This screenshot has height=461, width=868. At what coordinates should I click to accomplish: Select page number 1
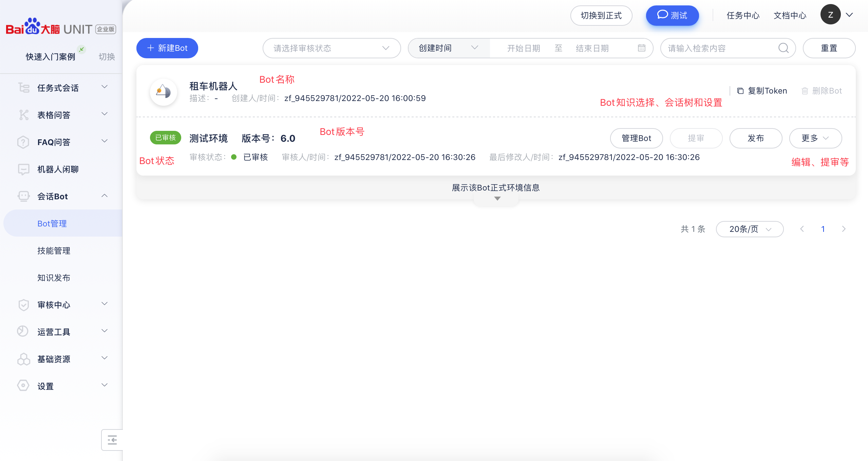click(x=823, y=229)
